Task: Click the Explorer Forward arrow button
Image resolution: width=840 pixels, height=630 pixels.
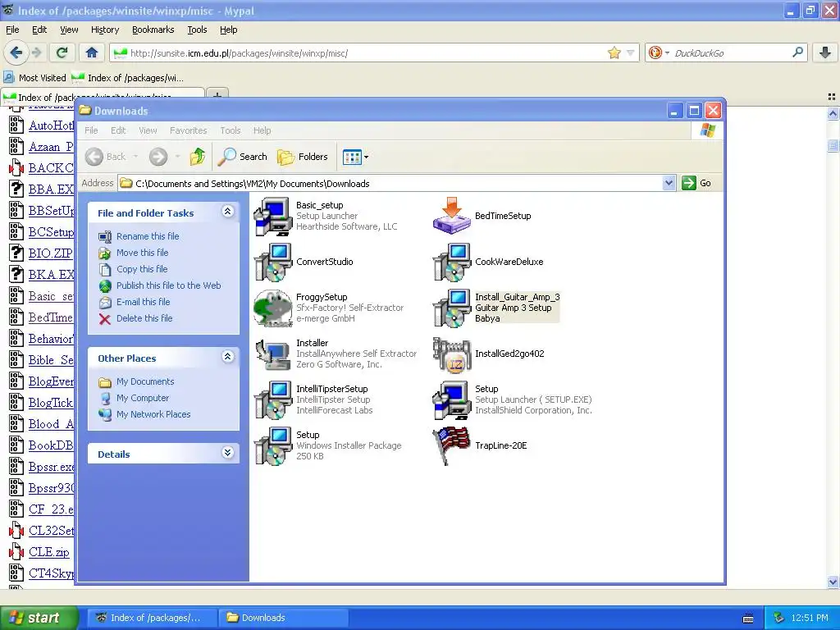Action: (x=158, y=157)
